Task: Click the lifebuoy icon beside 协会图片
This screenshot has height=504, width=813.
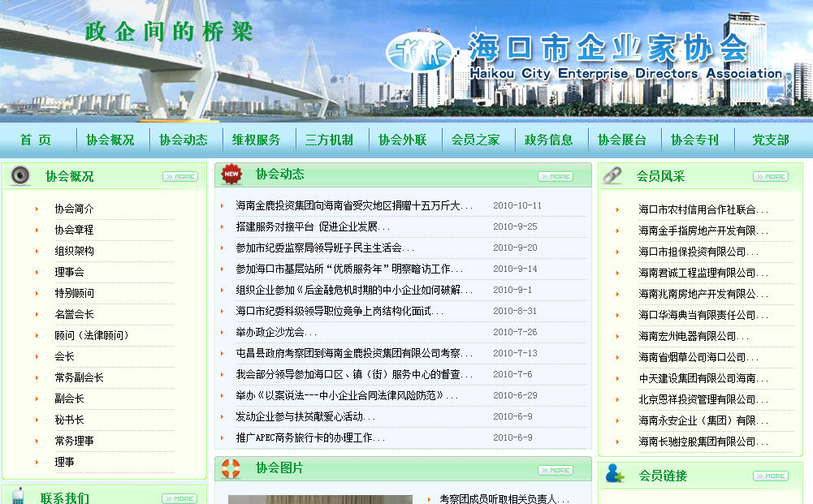Action: (x=231, y=468)
